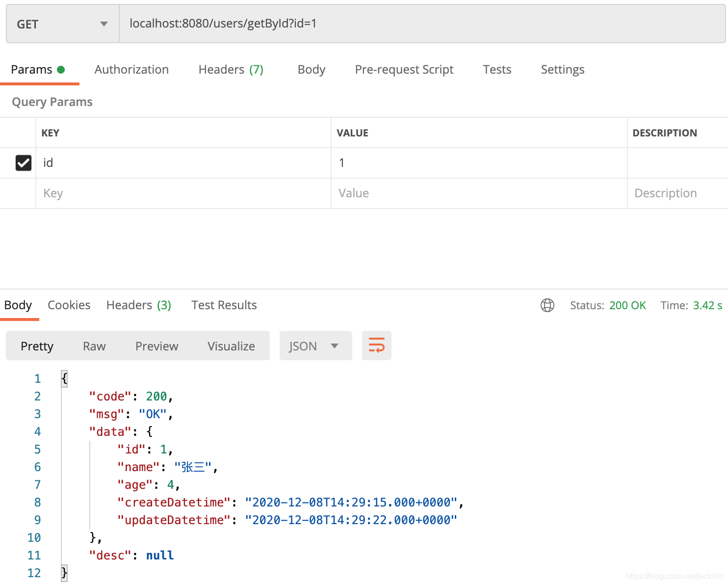Viewport: 728px width, 585px height.
Task: Click the "desc": null line
Action: (131, 556)
